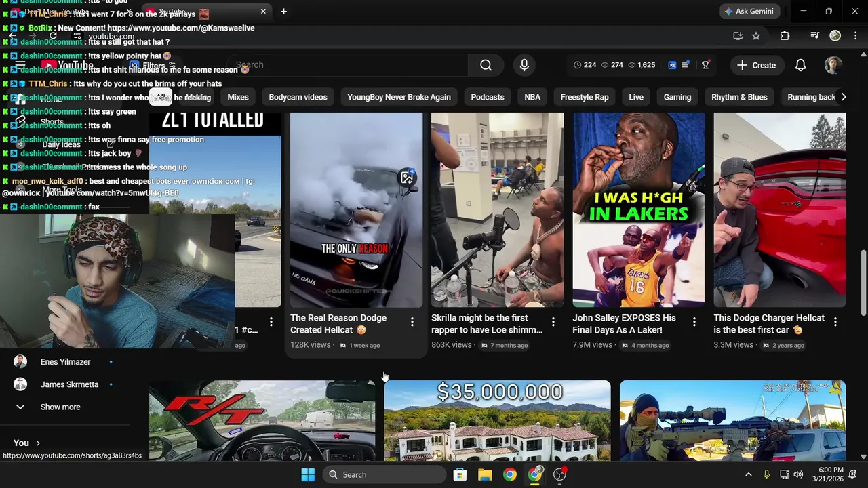Show more chips with the right arrow
868x488 pixels.
(x=843, y=97)
